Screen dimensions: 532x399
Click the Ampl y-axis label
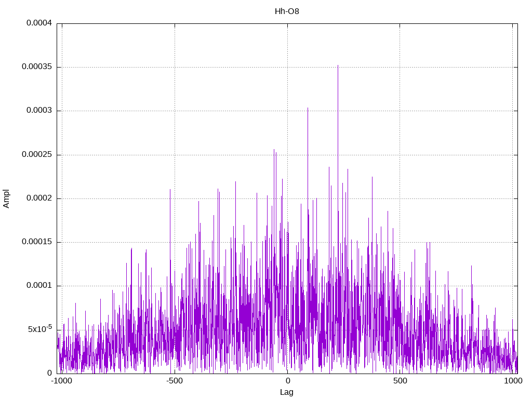click(6, 199)
